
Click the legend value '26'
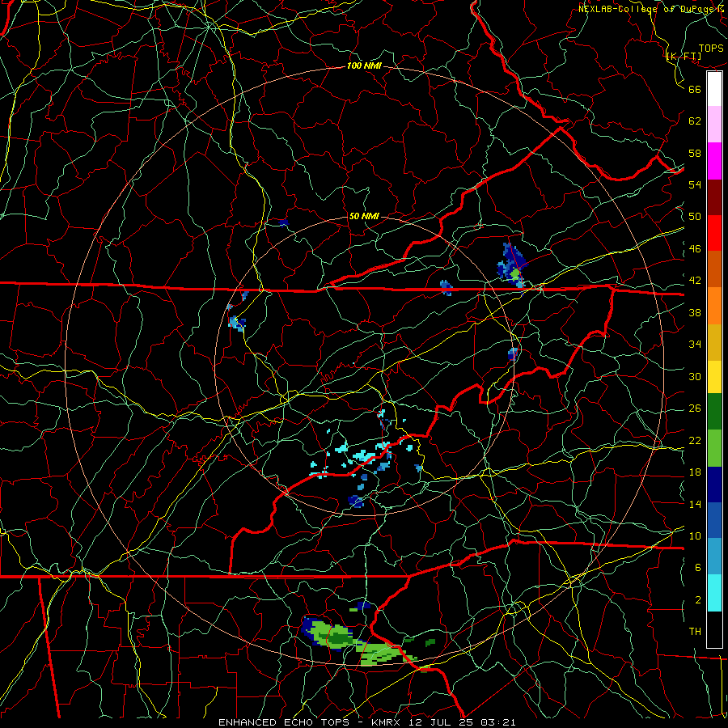[x=695, y=408]
